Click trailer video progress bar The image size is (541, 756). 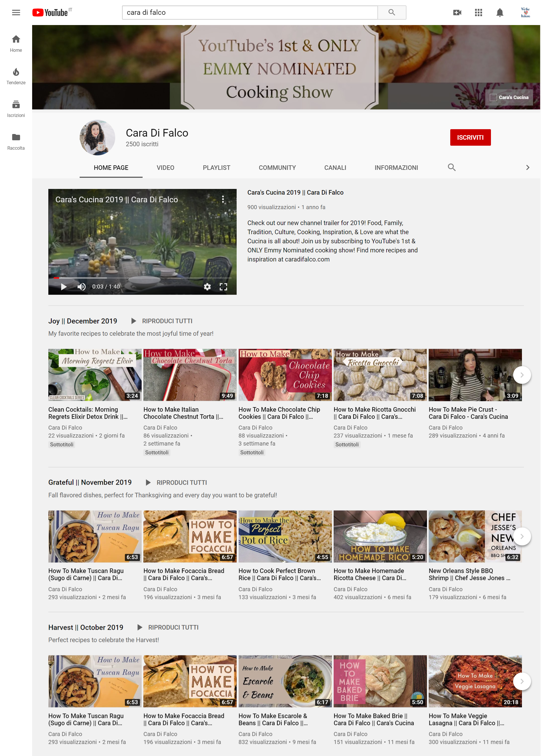[x=143, y=277]
